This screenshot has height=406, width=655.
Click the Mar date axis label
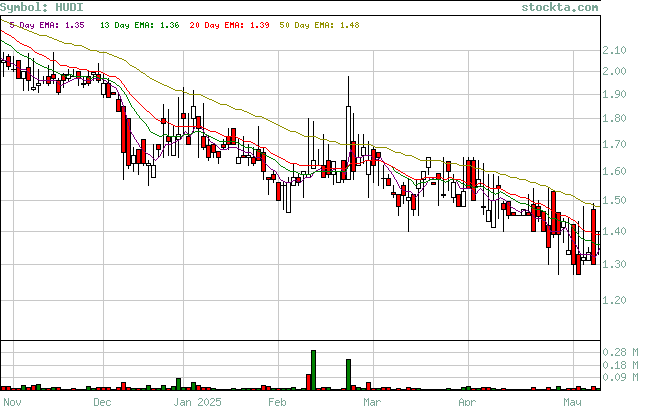(x=372, y=402)
